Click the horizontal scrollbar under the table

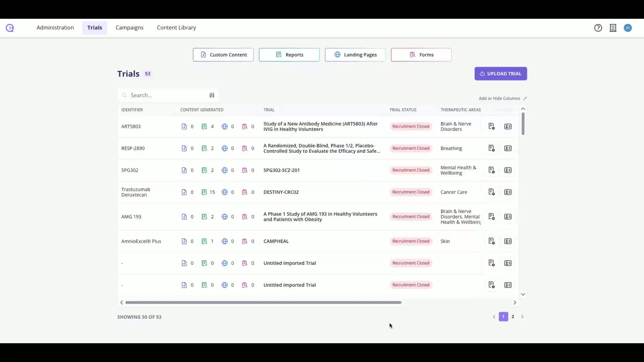click(x=263, y=302)
